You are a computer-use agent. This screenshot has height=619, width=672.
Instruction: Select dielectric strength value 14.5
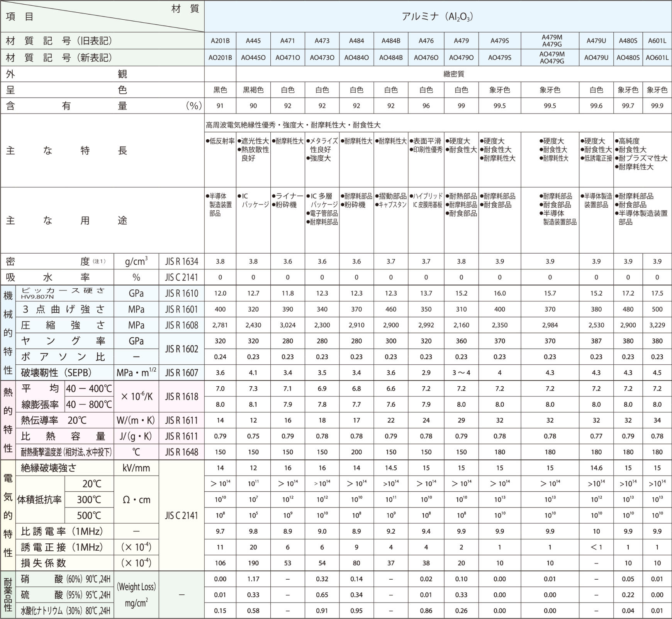click(x=391, y=468)
